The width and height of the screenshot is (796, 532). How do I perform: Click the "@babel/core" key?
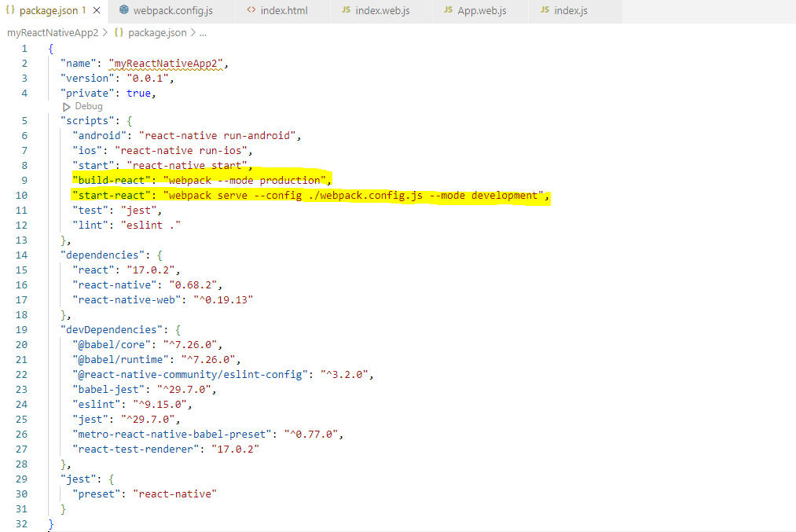click(112, 345)
